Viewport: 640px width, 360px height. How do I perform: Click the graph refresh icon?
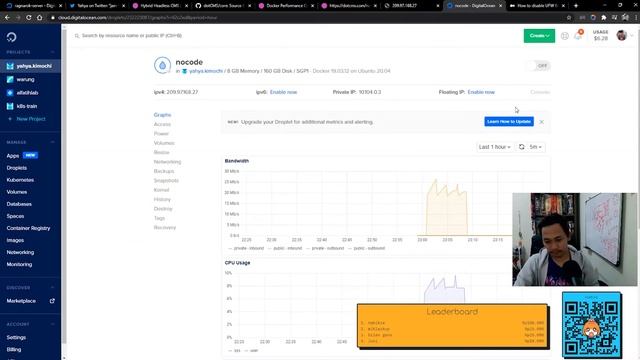pos(522,147)
